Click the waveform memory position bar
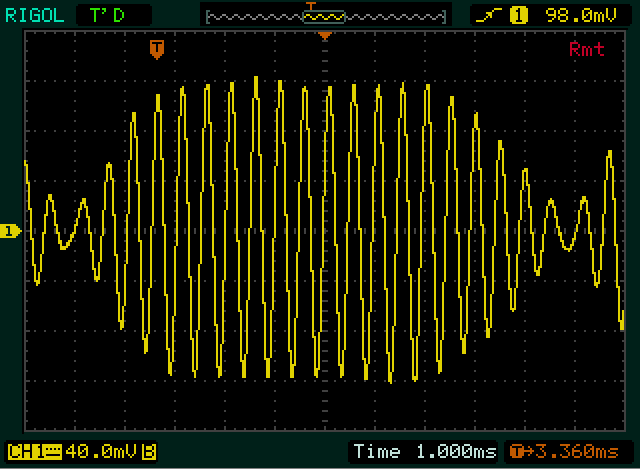This screenshot has height=469, width=640. point(250,16)
